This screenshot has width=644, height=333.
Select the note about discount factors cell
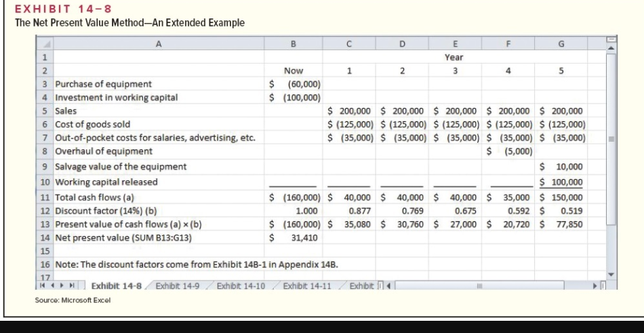(197, 265)
